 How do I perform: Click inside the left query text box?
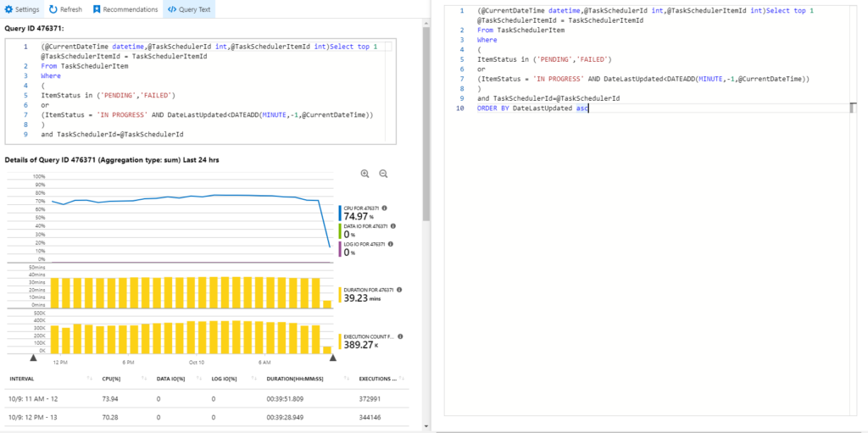point(200,92)
